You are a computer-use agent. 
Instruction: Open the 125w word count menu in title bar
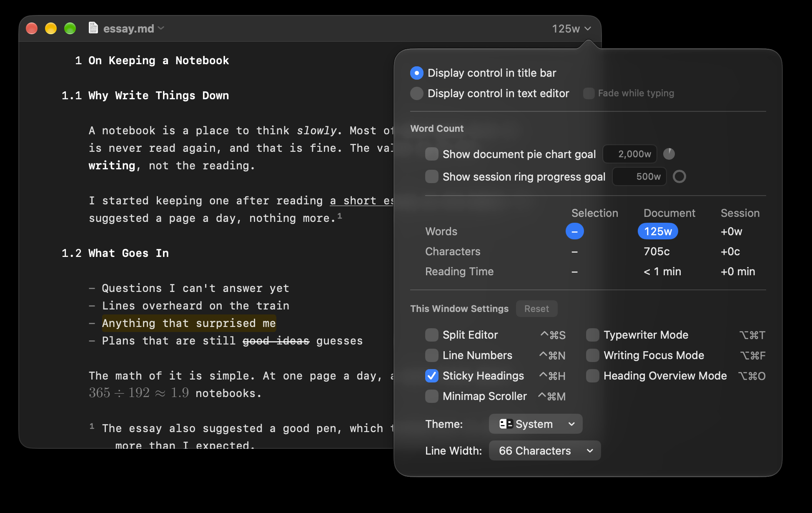point(571,29)
